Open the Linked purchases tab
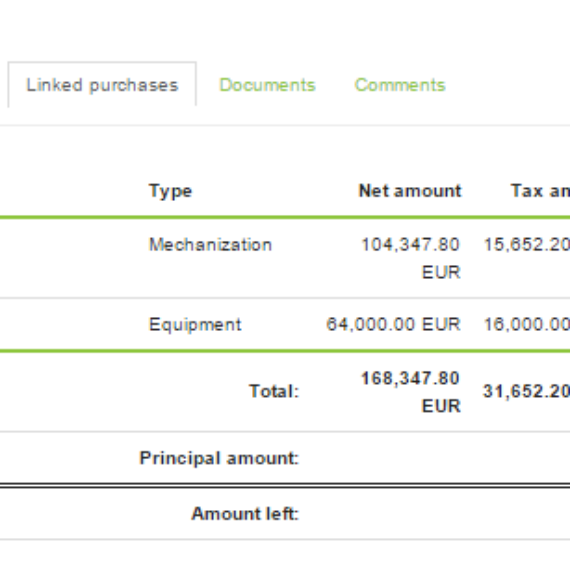This screenshot has height=570, width=570. pyautogui.click(x=102, y=85)
